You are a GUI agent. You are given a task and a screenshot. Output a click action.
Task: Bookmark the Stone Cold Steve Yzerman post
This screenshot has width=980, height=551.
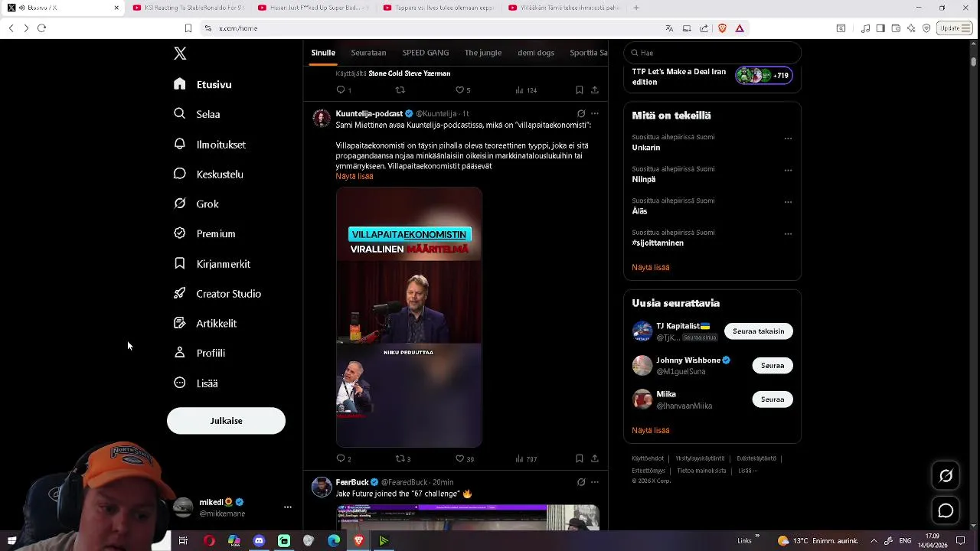(580, 90)
